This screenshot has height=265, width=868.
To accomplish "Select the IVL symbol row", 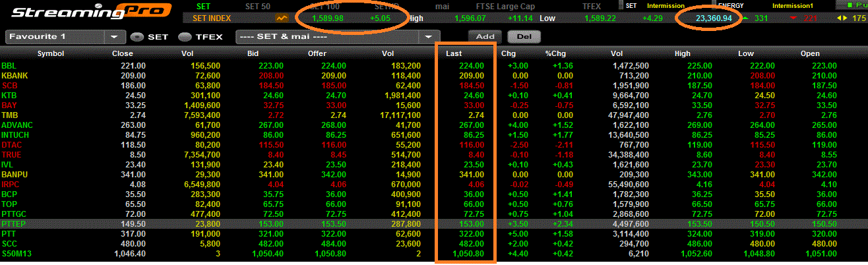I will 7,165.
